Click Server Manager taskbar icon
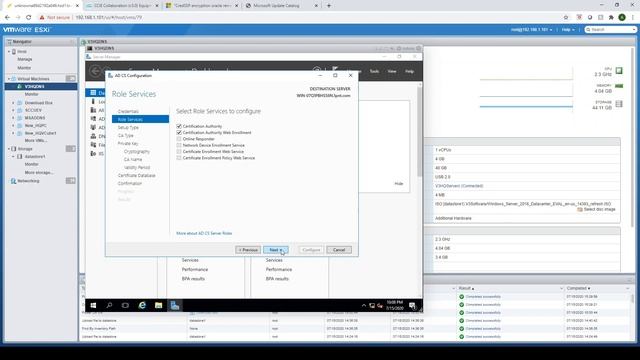This screenshot has width=640, height=360. pos(175,305)
